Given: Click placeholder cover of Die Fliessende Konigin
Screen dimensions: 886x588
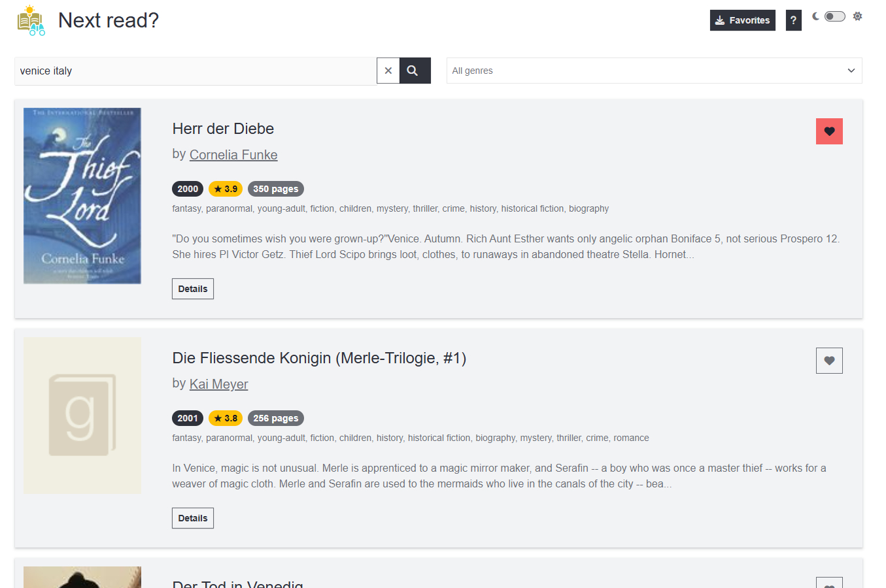Looking at the screenshot, I should click(82, 416).
